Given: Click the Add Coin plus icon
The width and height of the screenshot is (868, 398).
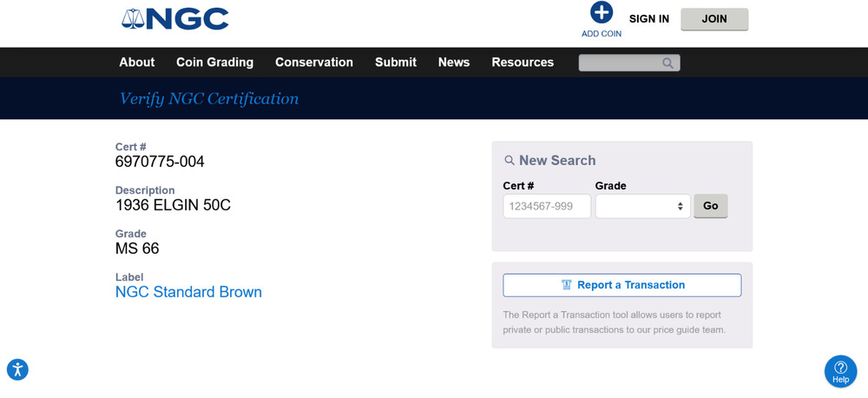Looking at the screenshot, I should pos(602,13).
